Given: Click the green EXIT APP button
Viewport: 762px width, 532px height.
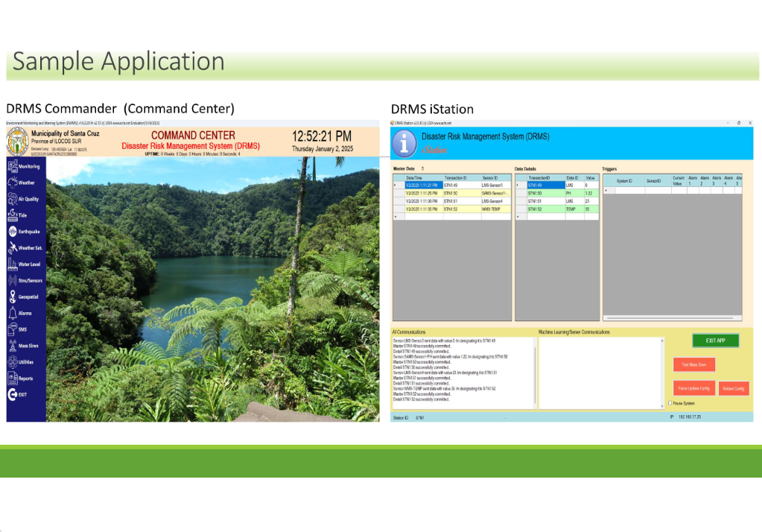Looking at the screenshot, I should pyautogui.click(x=715, y=341).
